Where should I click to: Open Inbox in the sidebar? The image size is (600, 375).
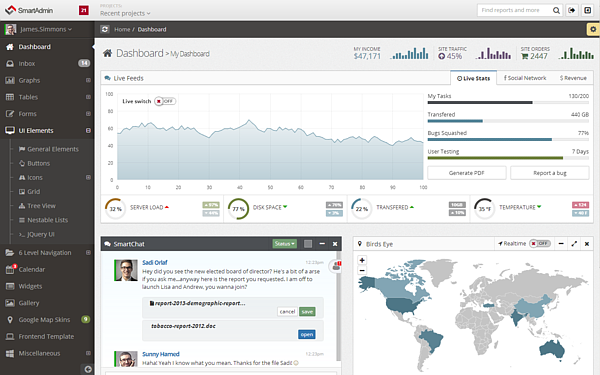pos(47,64)
